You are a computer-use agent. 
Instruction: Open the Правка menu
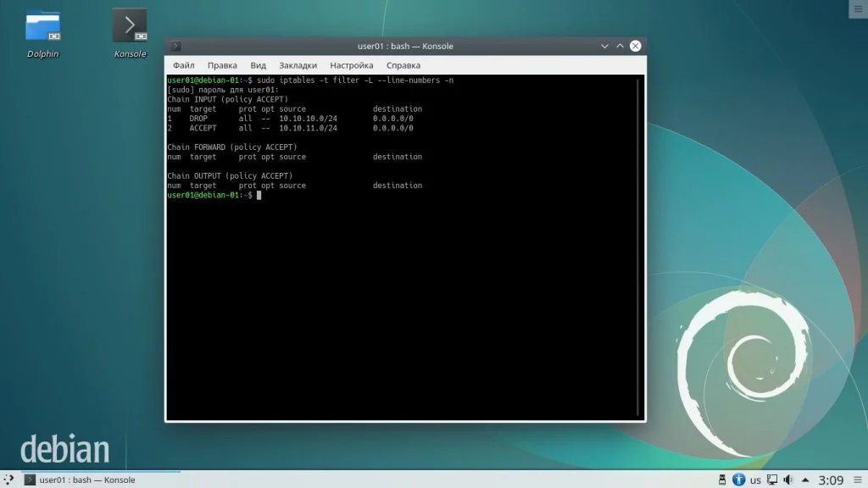point(222,65)
